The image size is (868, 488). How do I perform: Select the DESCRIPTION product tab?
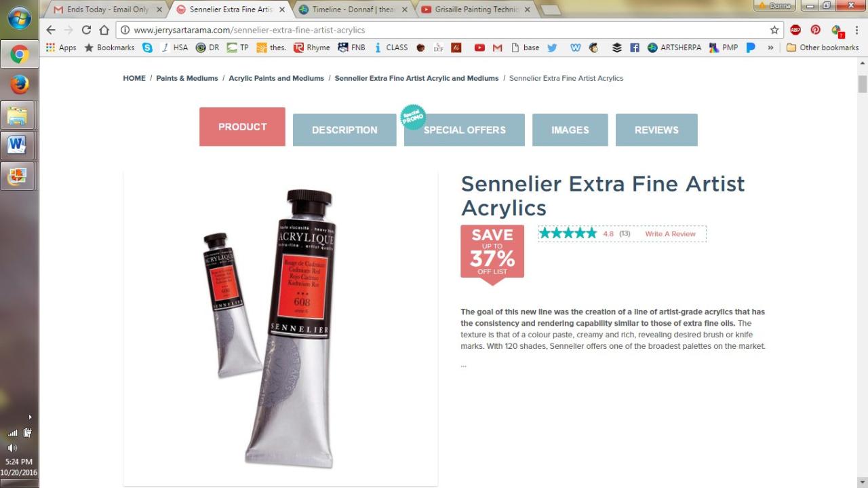coord(344,130)
